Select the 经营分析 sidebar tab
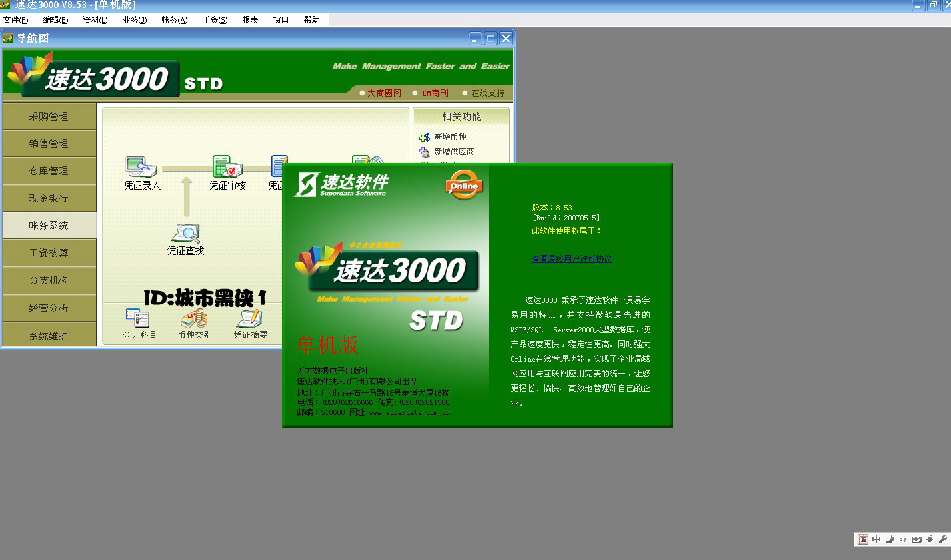Screen dimensions: 951x560 49,308
